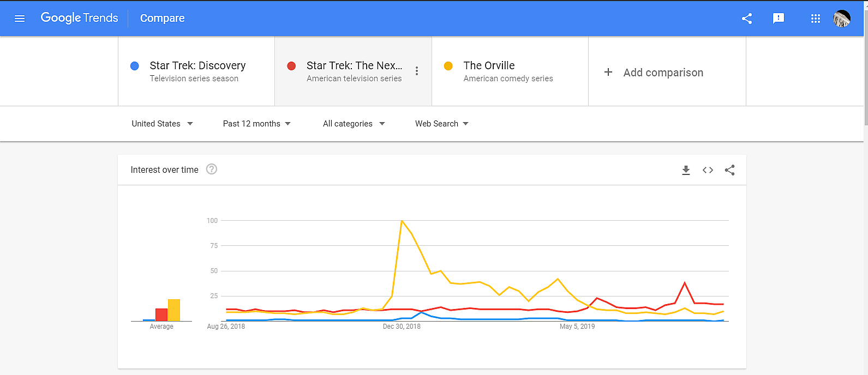Share the Interest over time chart
Screen dimensions: 868x375
[729, 170]
